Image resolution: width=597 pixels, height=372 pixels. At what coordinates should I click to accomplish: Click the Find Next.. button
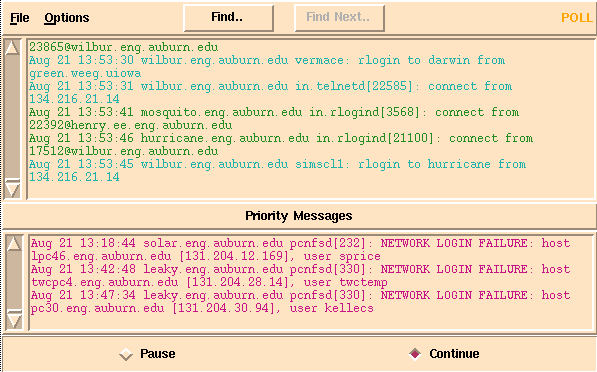click(339, 18)
